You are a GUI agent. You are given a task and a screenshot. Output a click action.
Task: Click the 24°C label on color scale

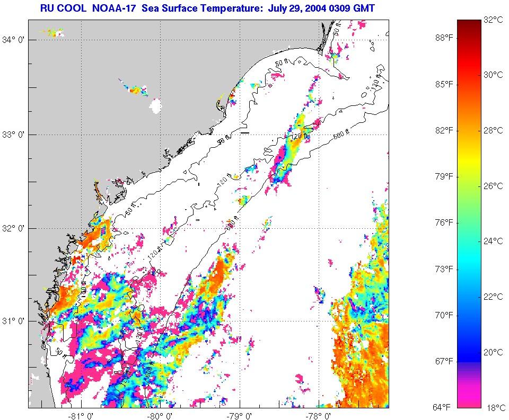[493, 241]
